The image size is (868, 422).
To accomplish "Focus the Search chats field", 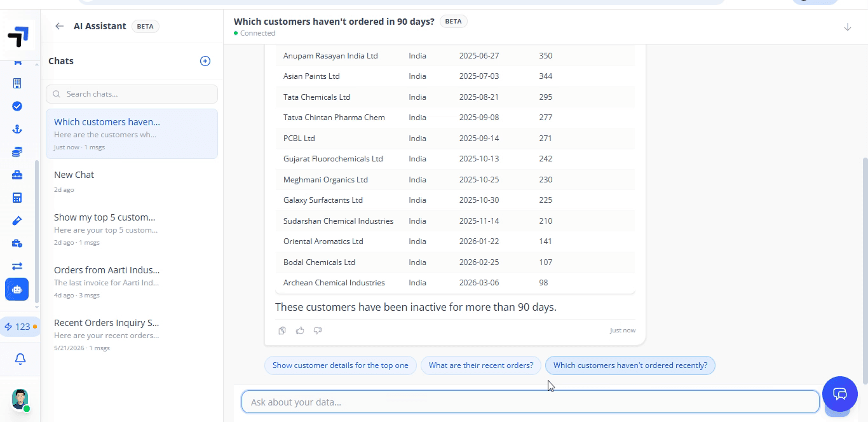I will (x=132, y=94).
